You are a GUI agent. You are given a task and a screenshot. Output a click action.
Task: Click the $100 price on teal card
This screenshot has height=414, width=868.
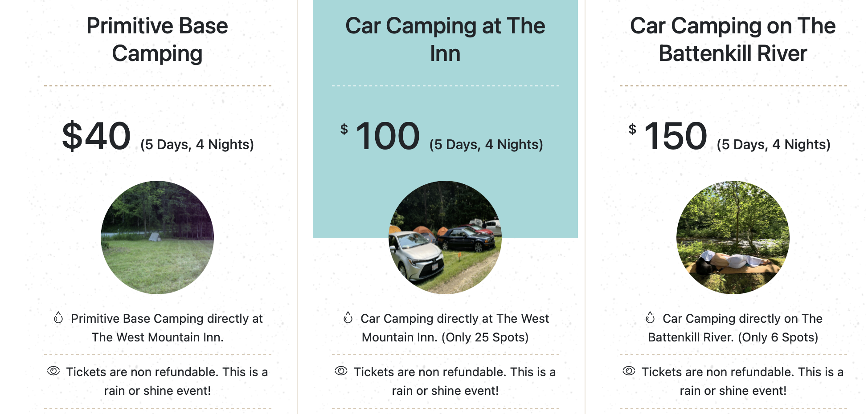click(x=380, y=136)
